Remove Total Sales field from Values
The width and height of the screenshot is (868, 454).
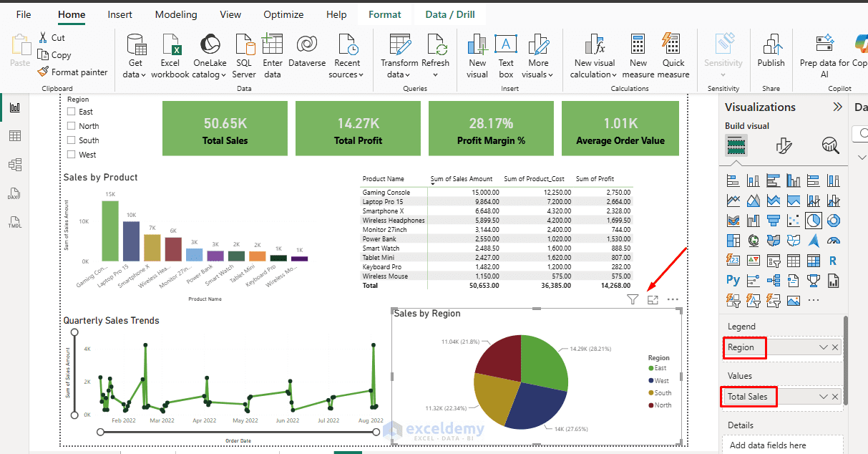835,397
